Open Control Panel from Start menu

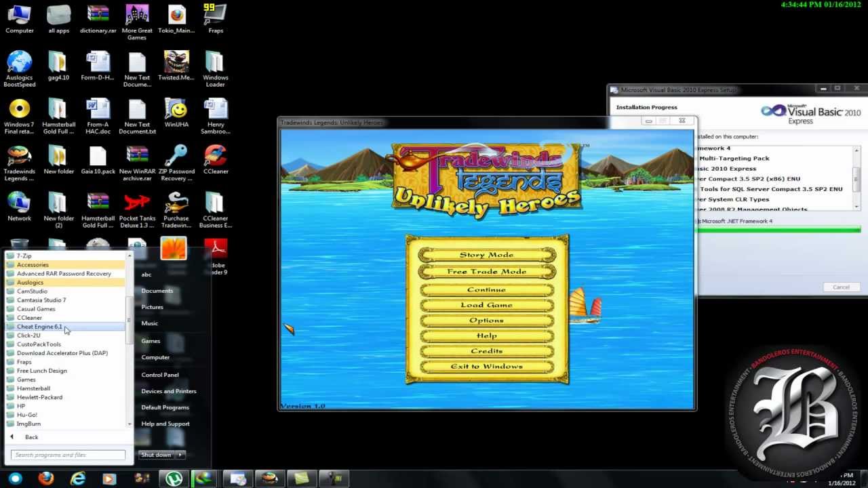click(160, 375)
